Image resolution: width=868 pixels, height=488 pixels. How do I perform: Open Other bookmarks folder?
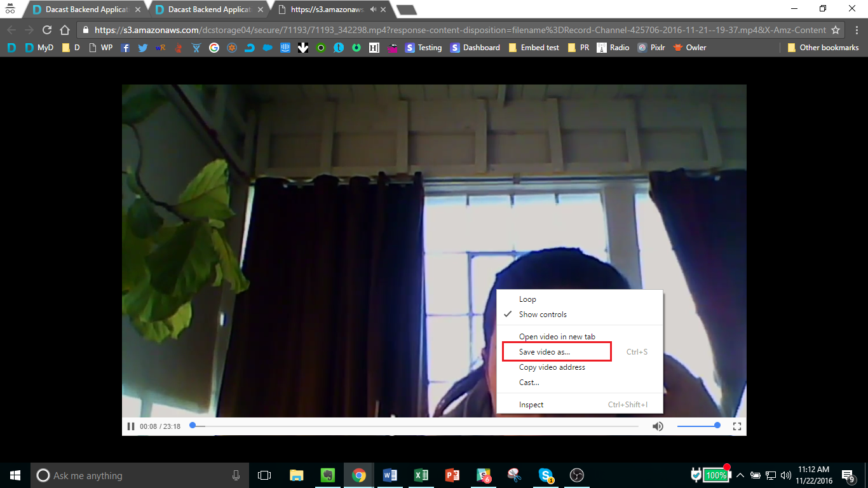[x=823, y=48]
